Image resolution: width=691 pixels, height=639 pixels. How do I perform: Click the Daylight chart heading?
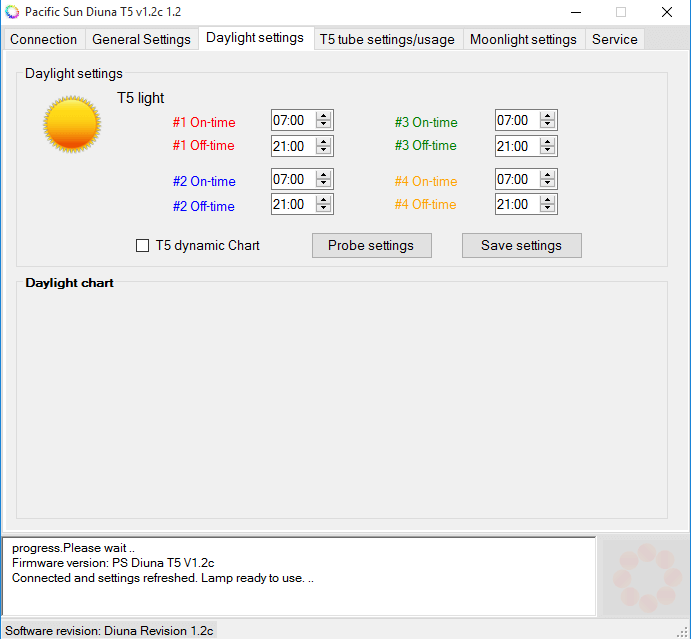click(x=69, y=283)
